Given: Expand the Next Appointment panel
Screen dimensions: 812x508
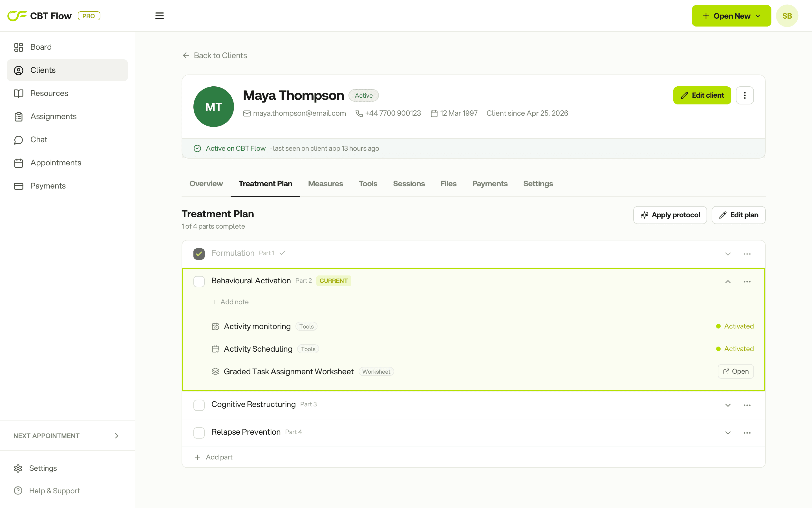Looking at the screenshot, I should (x=67, y=436).
